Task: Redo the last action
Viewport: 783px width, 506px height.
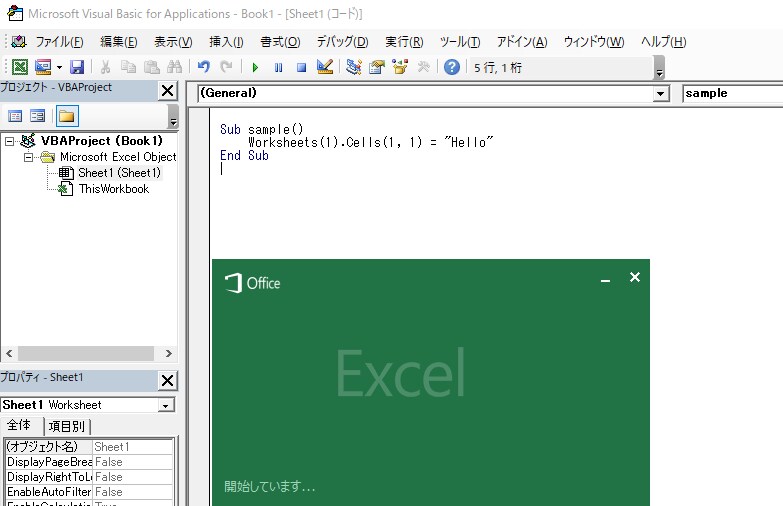Action: (227, 67)
